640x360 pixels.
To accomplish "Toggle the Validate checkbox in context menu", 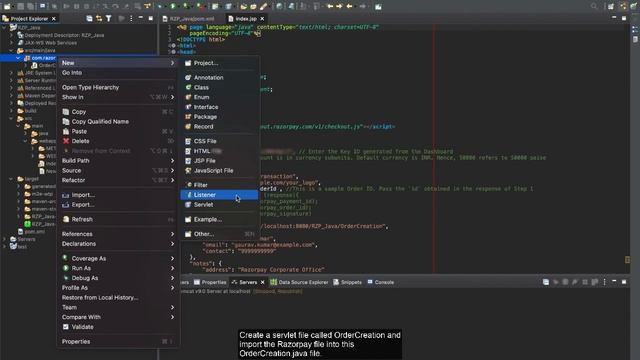I will point(66,327).
